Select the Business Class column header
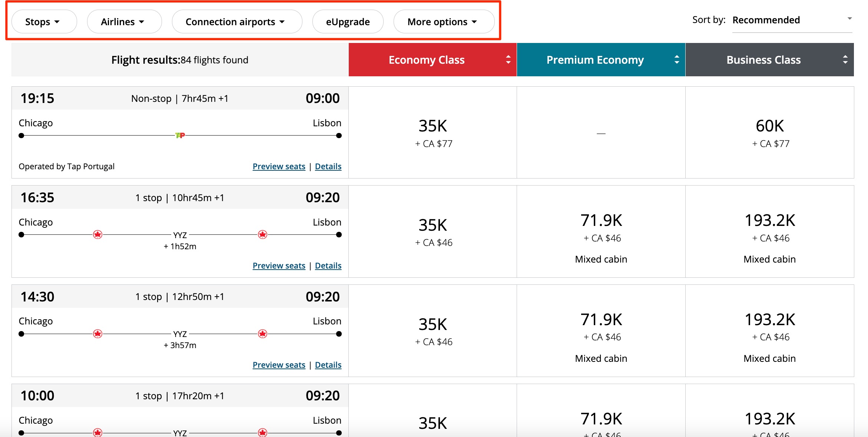Image resolution: width=868 pixels, height=437 pixels. click(x=763, y=60)
